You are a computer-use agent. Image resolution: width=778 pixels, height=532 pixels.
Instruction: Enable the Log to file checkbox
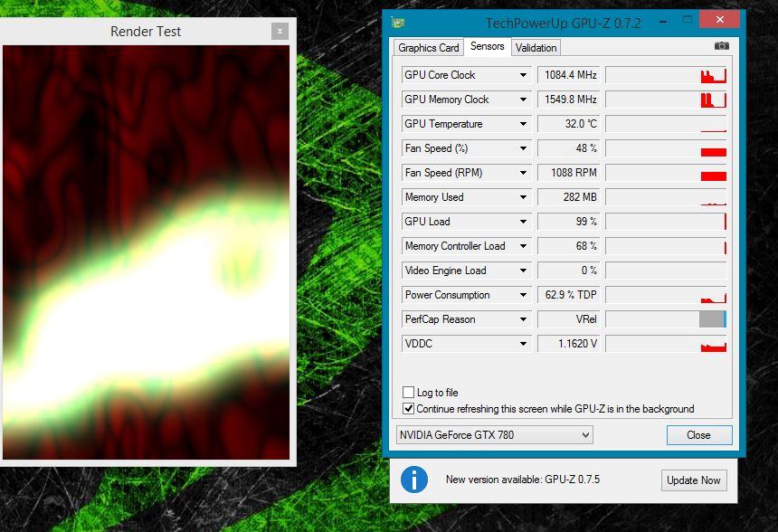click(408, 392)
